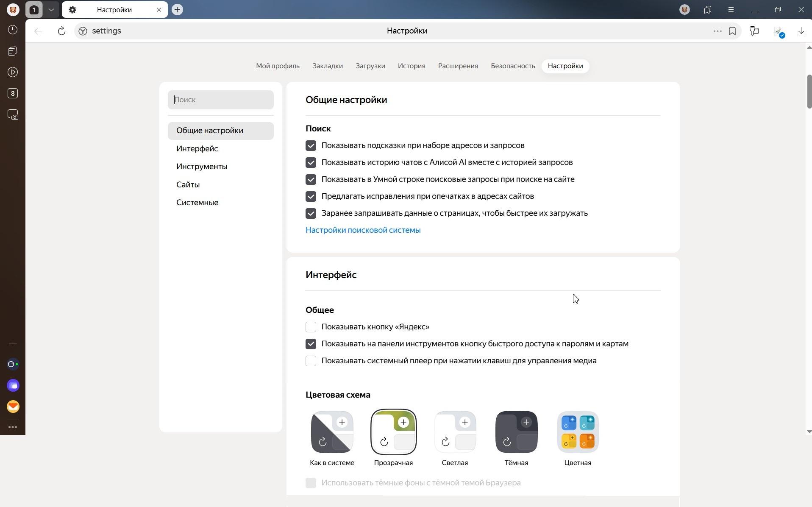Expand the tab list dropdown arrow
The width and height of the screenshot is (812, 507).
tap(51, 9)
